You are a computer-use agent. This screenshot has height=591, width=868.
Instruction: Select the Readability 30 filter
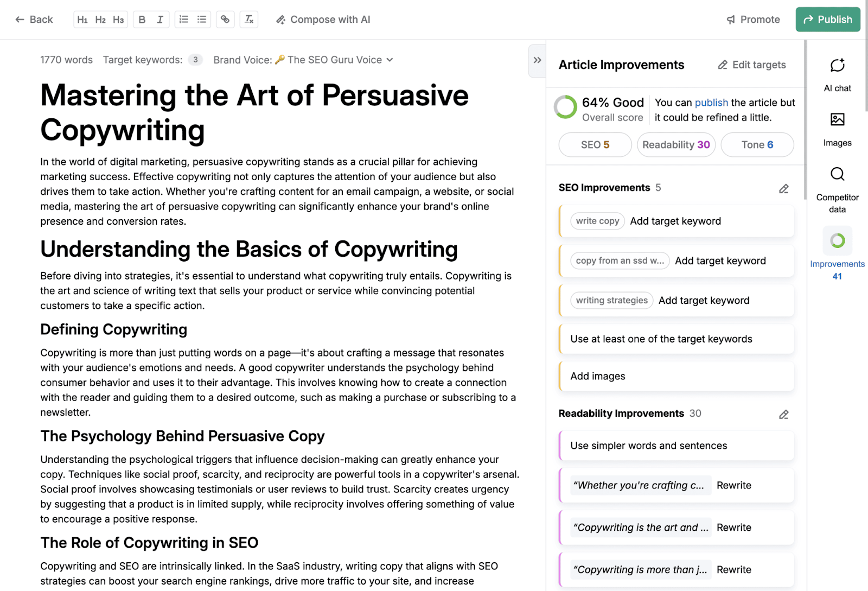pyautogui.click(x=676, y=144)
